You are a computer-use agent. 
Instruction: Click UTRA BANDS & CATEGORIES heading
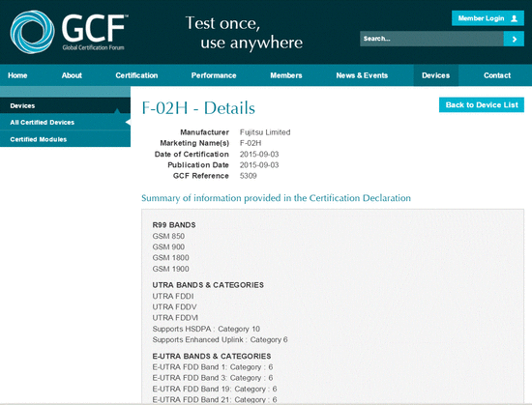click(x=208, y=285)
